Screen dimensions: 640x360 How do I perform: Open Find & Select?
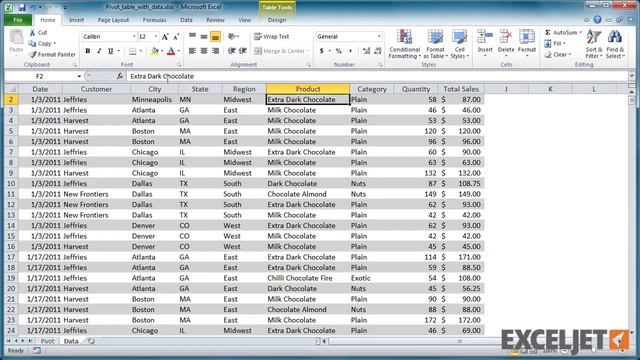pyautogui.click(x=615, y=44)
